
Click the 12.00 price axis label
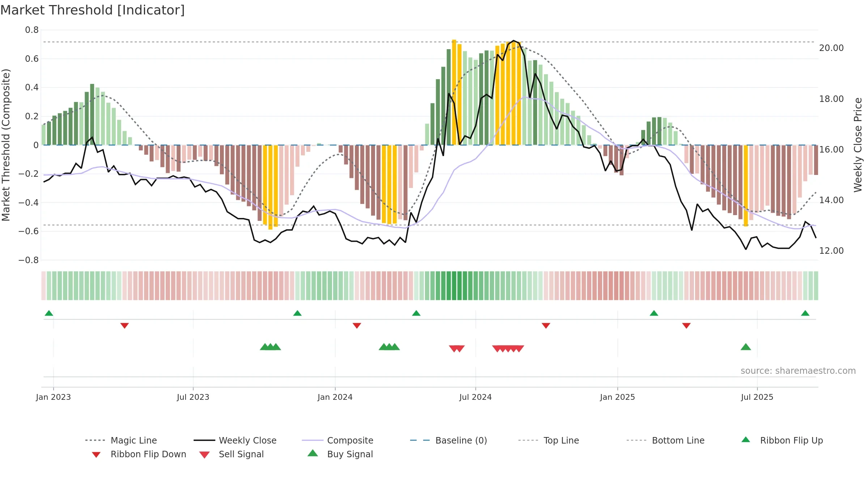(x=831, y=251)
